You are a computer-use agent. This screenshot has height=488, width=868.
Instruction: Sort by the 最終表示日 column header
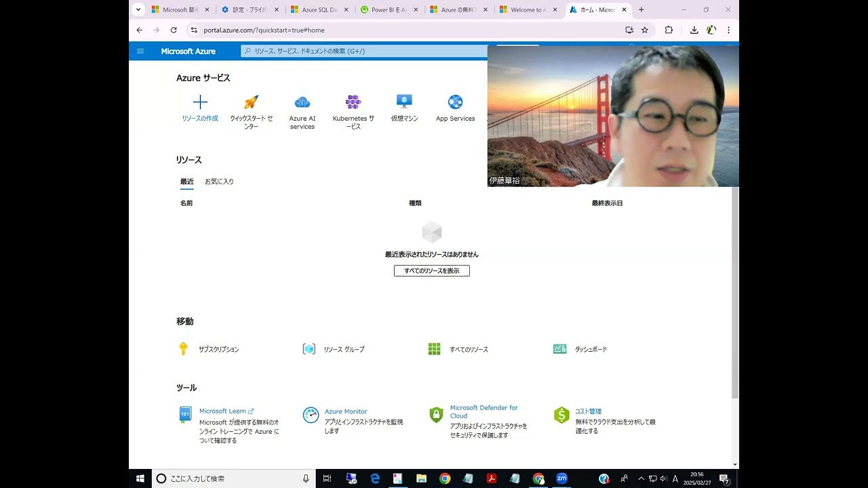tap(607, 203)
